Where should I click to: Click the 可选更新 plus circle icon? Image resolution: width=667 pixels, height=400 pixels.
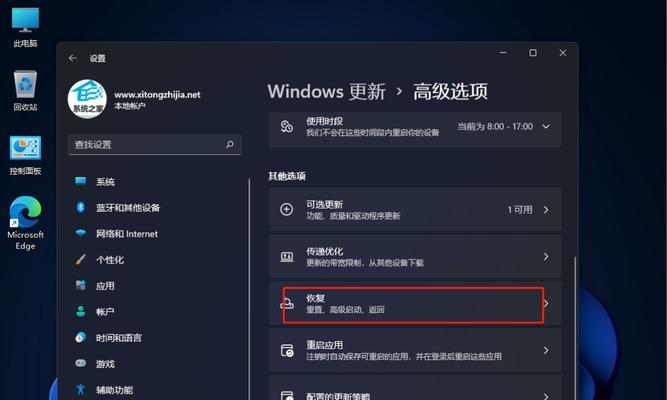click(286, 209)
